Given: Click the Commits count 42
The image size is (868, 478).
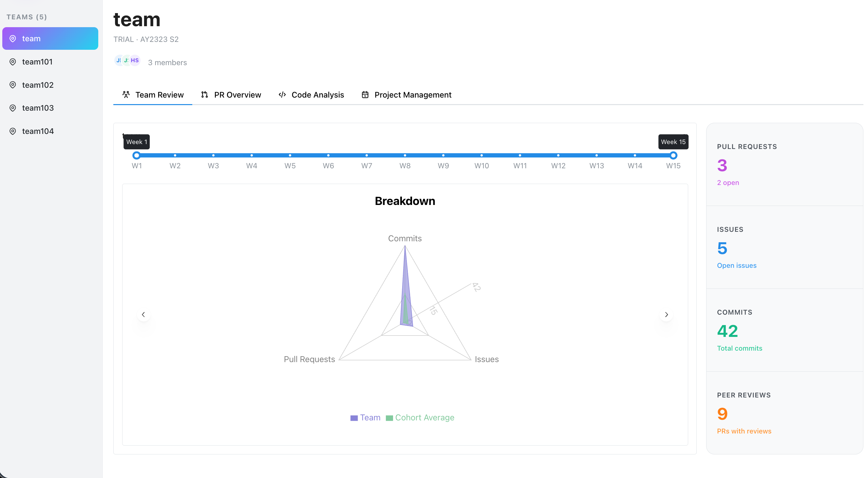Looking at the screenshot, I should click(x=727, y=331).
